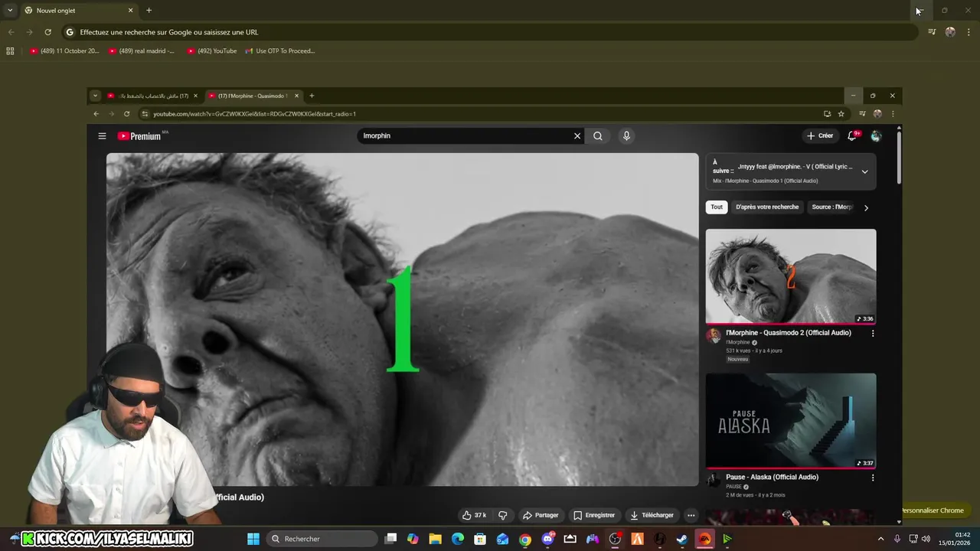Open media controls icon in outer Chrome toolbar
Screen dimensions: 980x551
[932, 32]
